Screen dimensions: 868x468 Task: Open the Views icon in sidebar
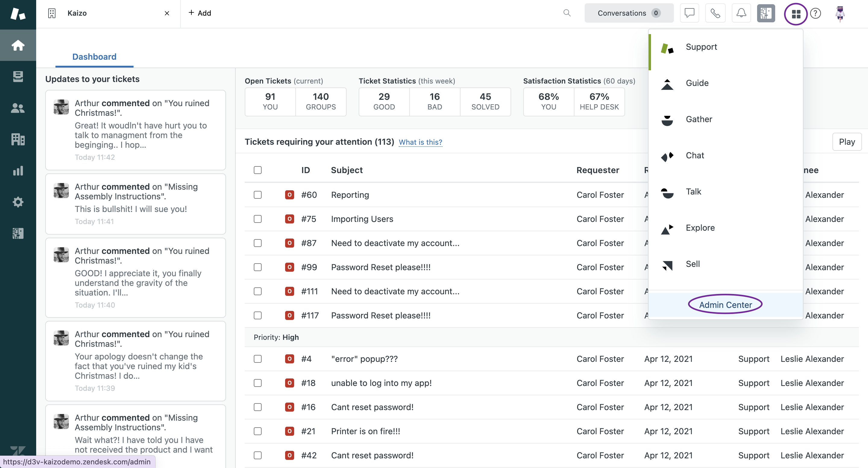[18, 77]
